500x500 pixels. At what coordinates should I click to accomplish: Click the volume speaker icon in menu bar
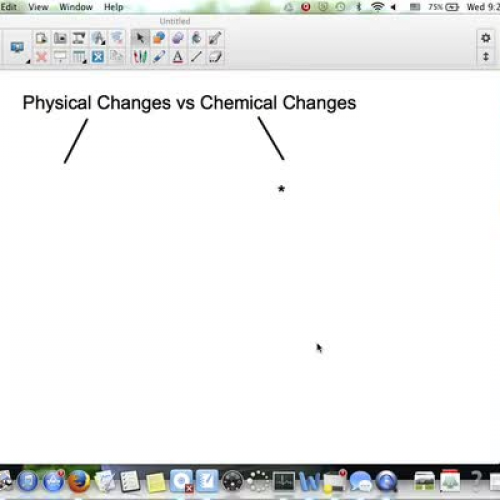pyautogui.click(x=394, y=7)
